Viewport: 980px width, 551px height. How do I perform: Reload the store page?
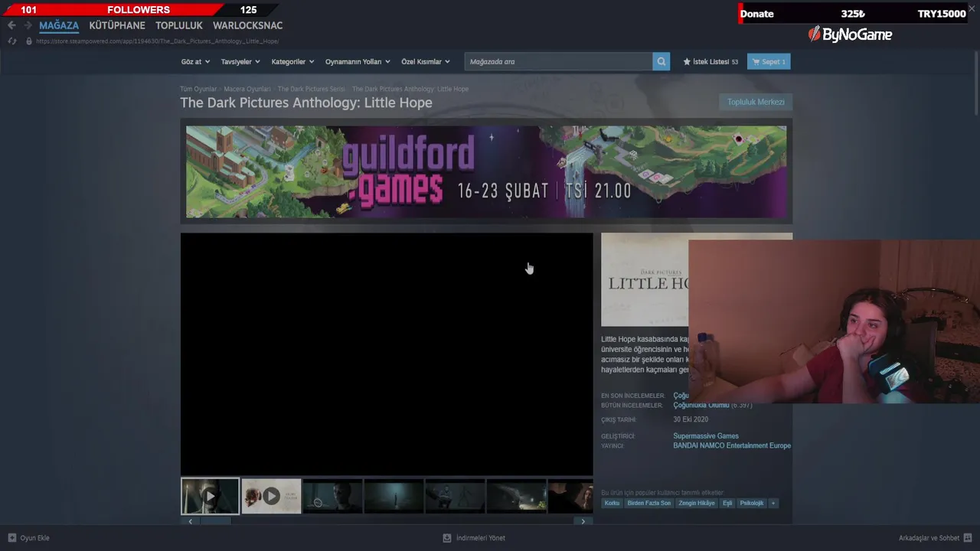12,41
